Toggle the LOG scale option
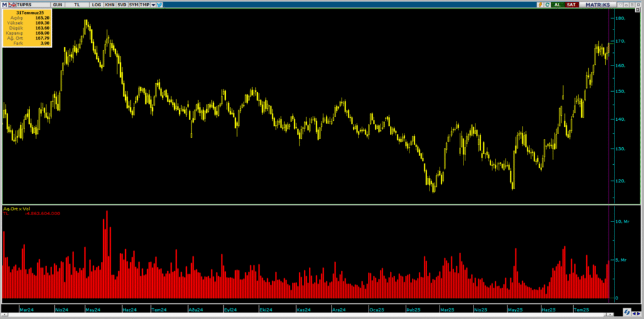This screenshot has height=319, width=644. 96,4
